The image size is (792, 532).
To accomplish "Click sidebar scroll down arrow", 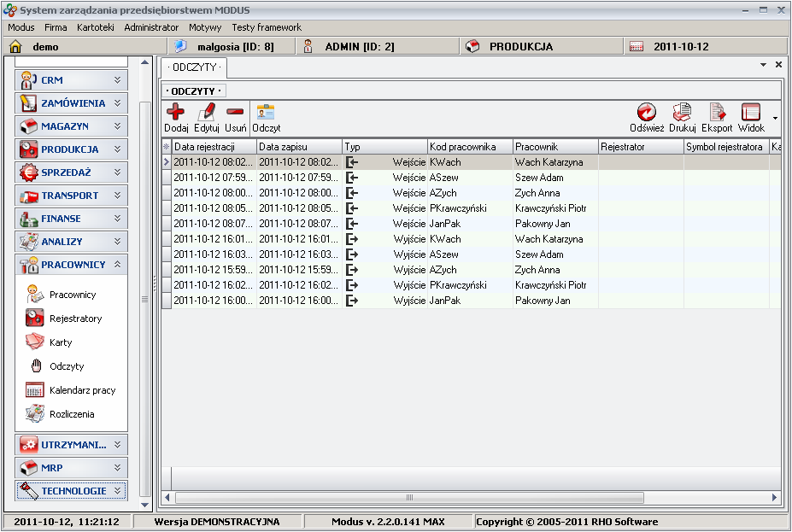I will point(145,504).
